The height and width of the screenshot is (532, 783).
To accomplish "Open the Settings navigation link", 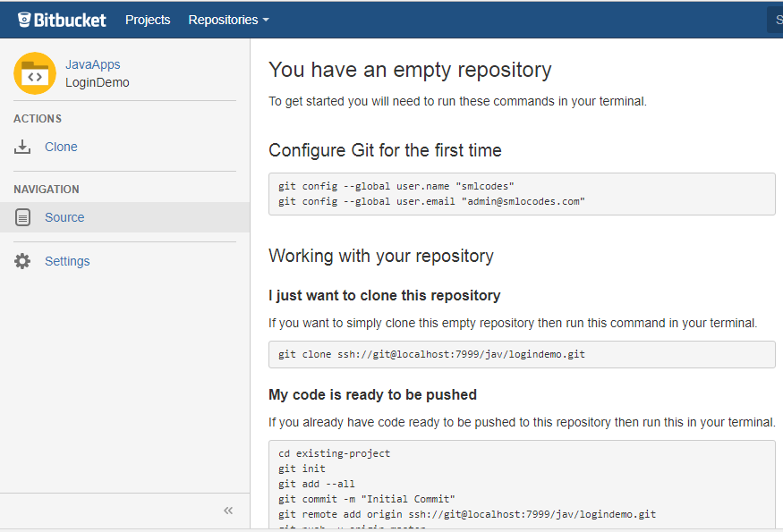I will (x=67, y=261).
